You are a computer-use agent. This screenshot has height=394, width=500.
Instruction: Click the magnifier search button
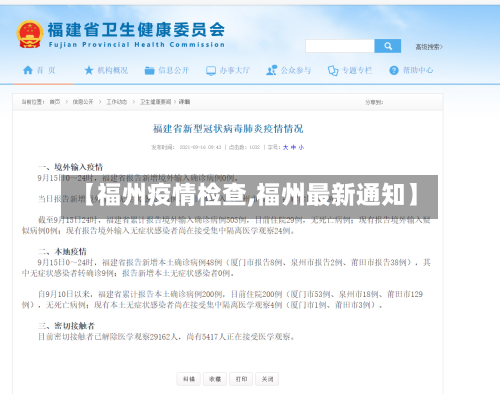click(388, 46)
